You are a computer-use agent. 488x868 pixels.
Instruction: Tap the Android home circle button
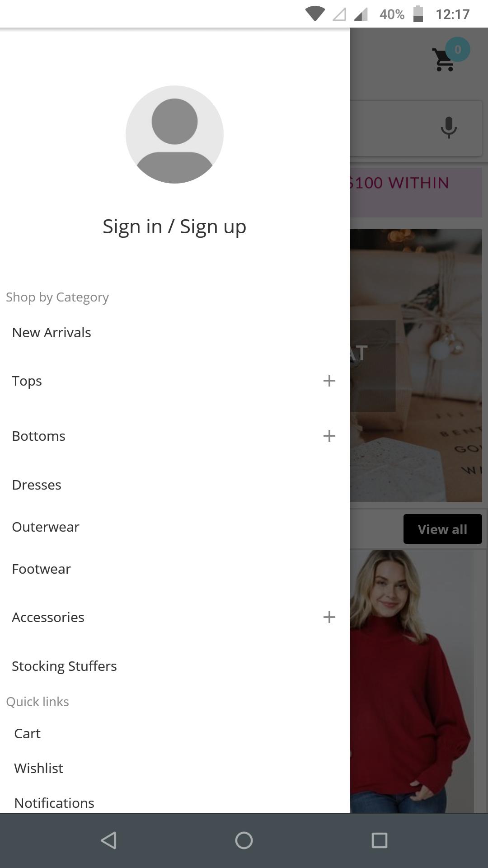click(x=244, y=840)
